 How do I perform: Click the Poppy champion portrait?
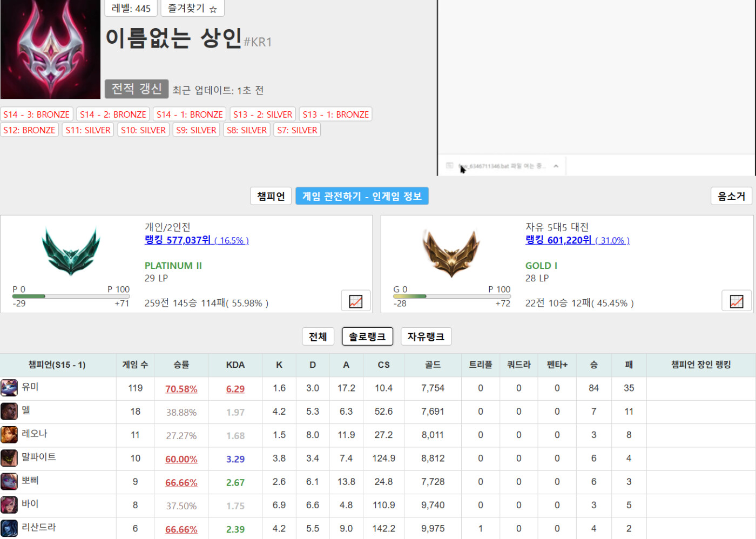[x=9, y=481]
